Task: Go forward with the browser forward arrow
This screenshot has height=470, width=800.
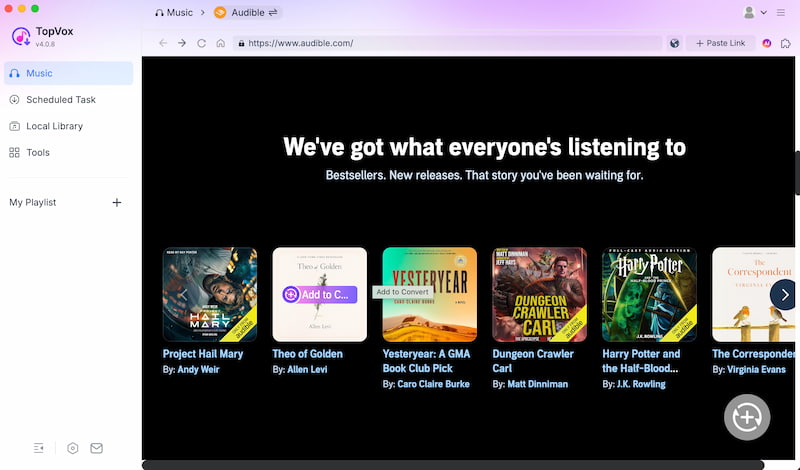Action: click(x=182, y=43)
